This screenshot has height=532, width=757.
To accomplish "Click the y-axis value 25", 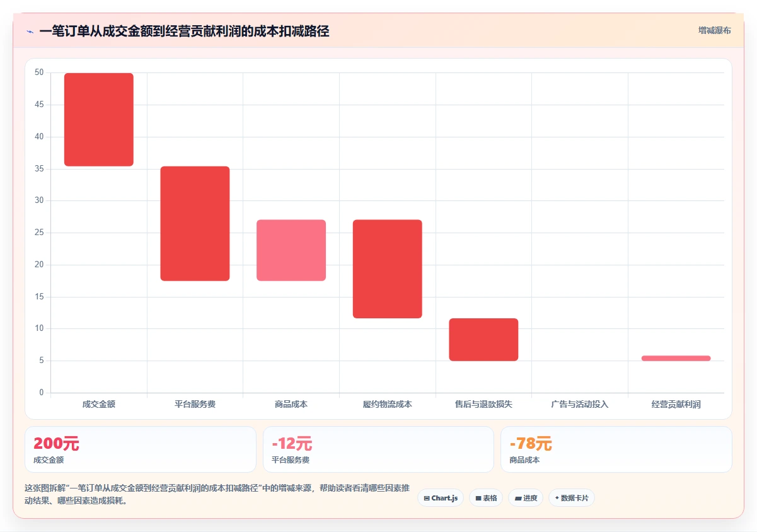I will (40, 233).
